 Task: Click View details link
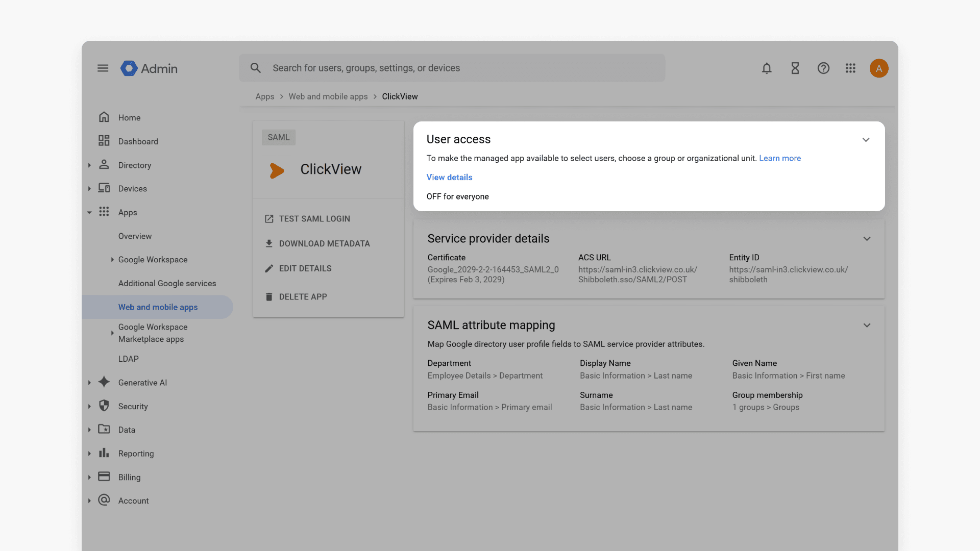(x=449, y=178)
